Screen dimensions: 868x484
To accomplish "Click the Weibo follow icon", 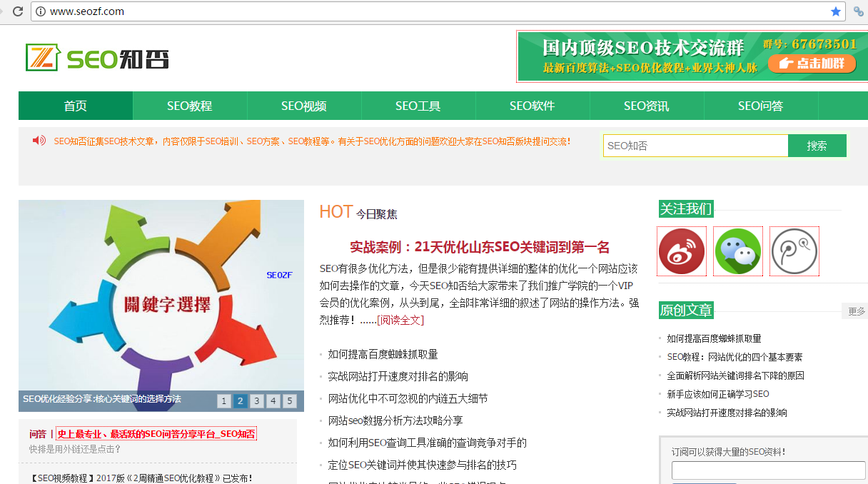I will pyautogui.click(x=682, y=251).
